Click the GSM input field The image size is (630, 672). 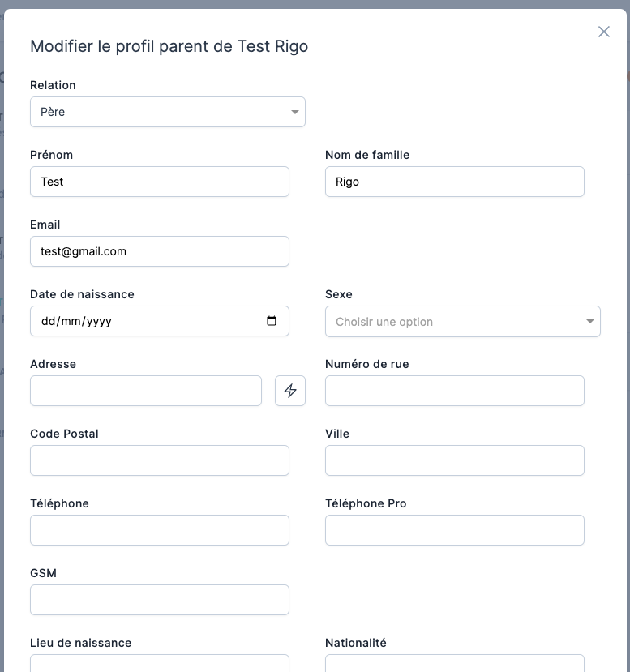159,600
